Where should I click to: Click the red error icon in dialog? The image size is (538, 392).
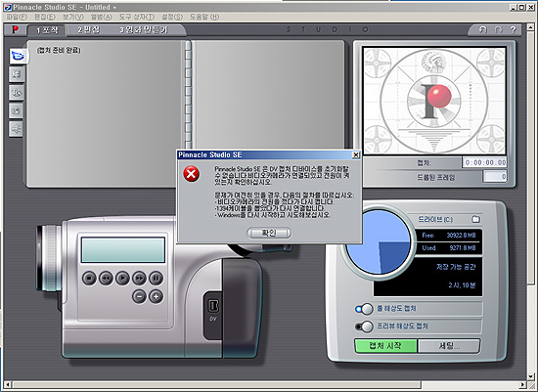pos(191,174)
